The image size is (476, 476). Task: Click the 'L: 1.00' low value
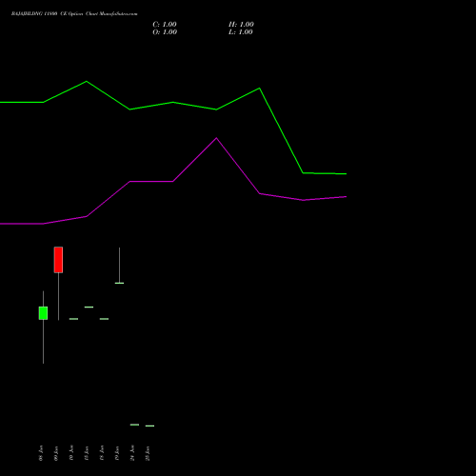pos(241,32)
